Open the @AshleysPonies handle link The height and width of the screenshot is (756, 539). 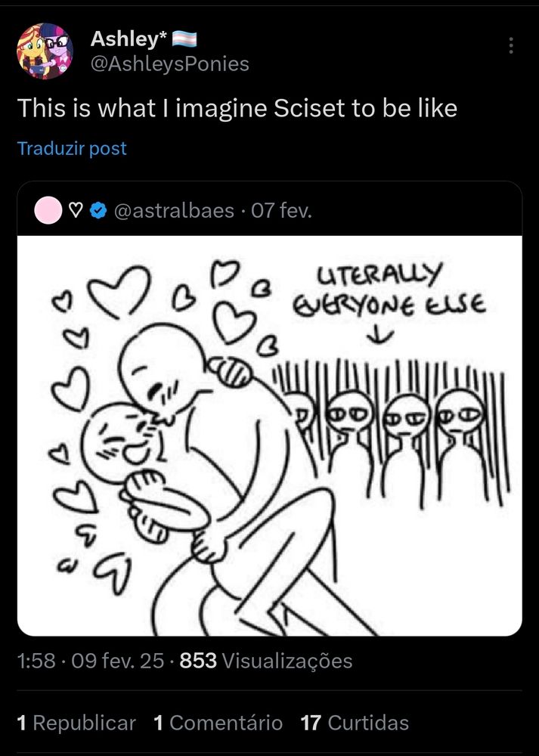[169, 64]
